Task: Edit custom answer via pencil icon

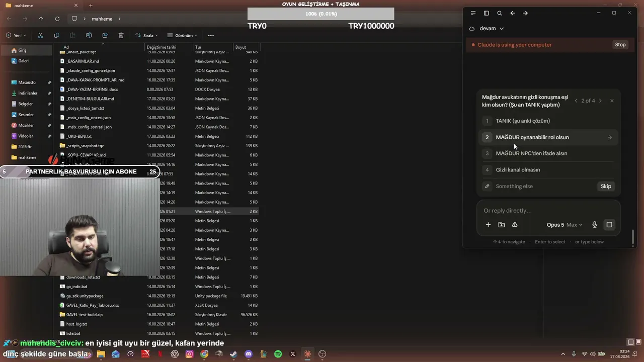Action: tap(487, 186)
